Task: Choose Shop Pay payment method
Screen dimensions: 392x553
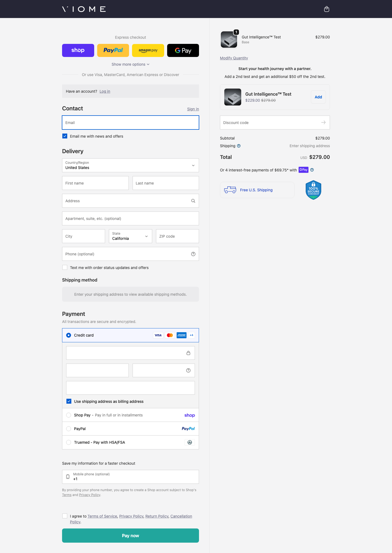Action: pyautogui.click(x=69, y=415)
